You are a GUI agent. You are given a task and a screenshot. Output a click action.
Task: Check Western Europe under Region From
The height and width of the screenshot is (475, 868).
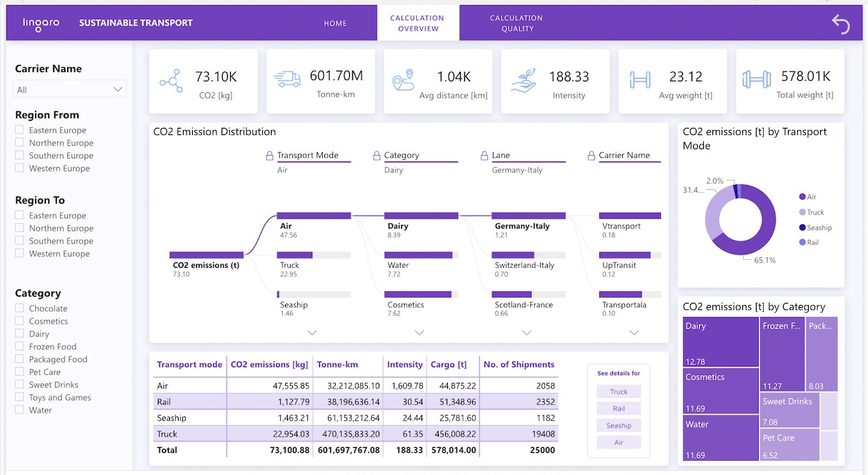coord(20,169)
